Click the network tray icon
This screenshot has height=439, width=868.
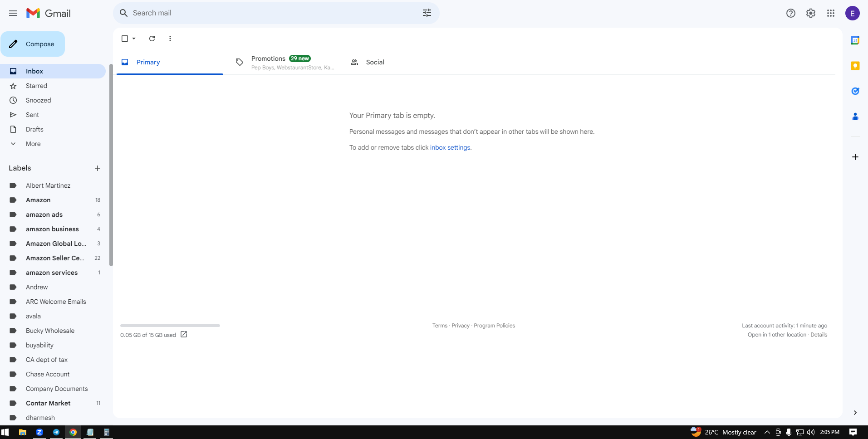point(800,432)
